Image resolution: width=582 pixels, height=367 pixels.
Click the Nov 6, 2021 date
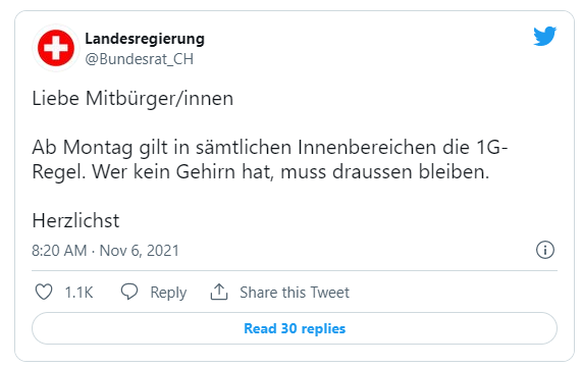pyautogui.click(x=139, y=251)
